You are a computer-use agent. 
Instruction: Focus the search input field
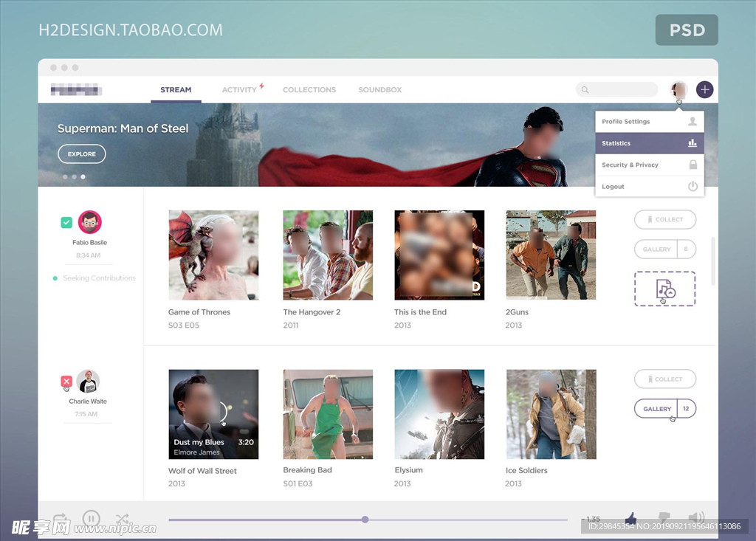click(616, 90)
